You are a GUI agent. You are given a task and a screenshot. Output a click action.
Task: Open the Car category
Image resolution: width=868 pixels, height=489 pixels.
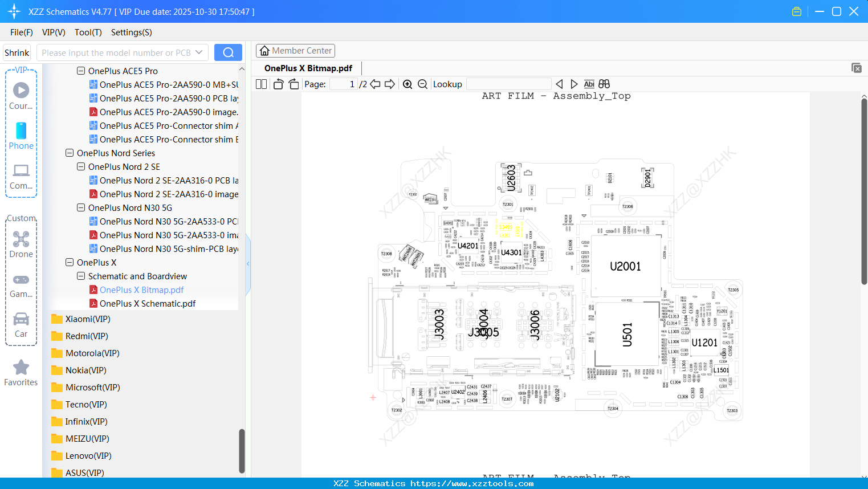pos(21,325)
